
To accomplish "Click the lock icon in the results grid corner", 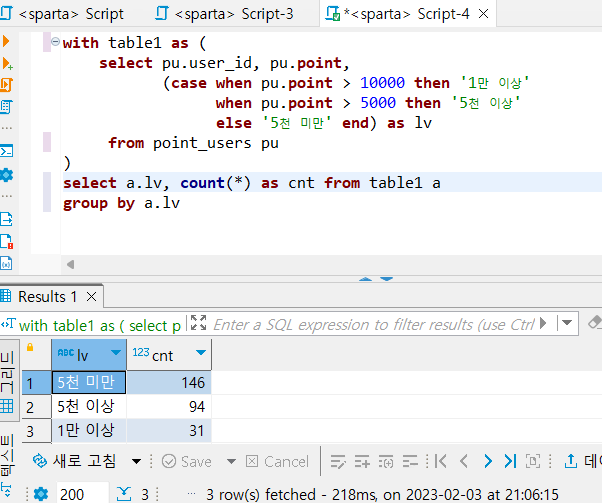I will tap(30, 347).
